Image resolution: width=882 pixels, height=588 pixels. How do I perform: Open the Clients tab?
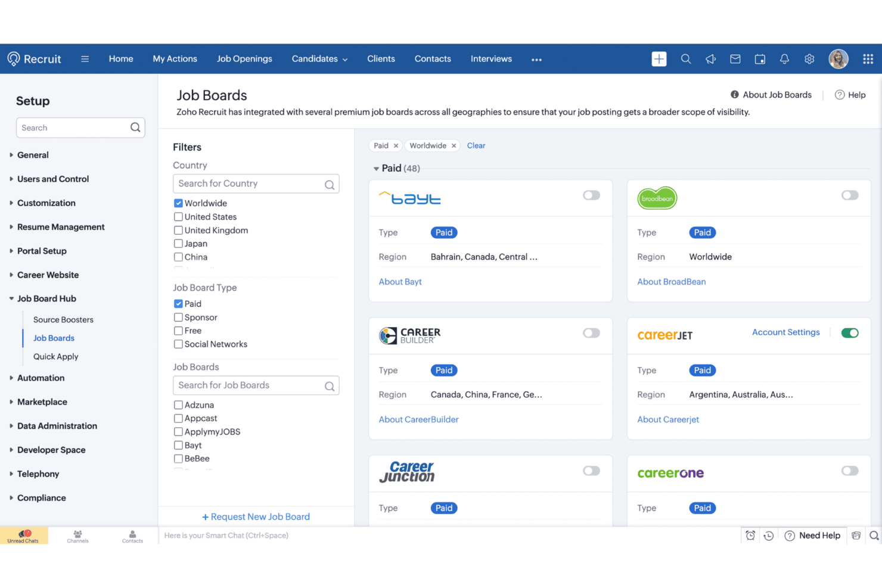pyautogui.click(x=381, y=59)
